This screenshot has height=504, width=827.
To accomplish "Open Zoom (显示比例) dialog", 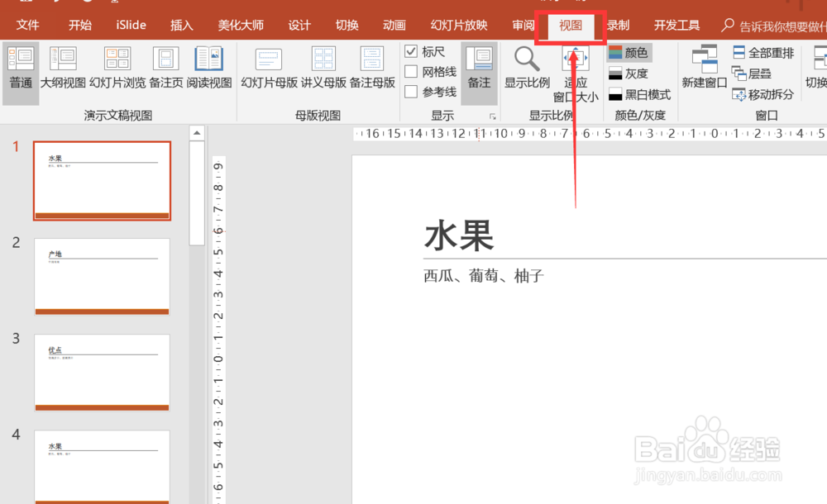I will click(527, 69).
